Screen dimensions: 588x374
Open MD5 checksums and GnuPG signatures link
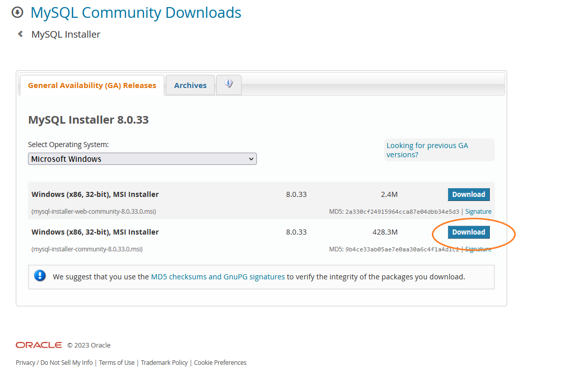[218, 276]
